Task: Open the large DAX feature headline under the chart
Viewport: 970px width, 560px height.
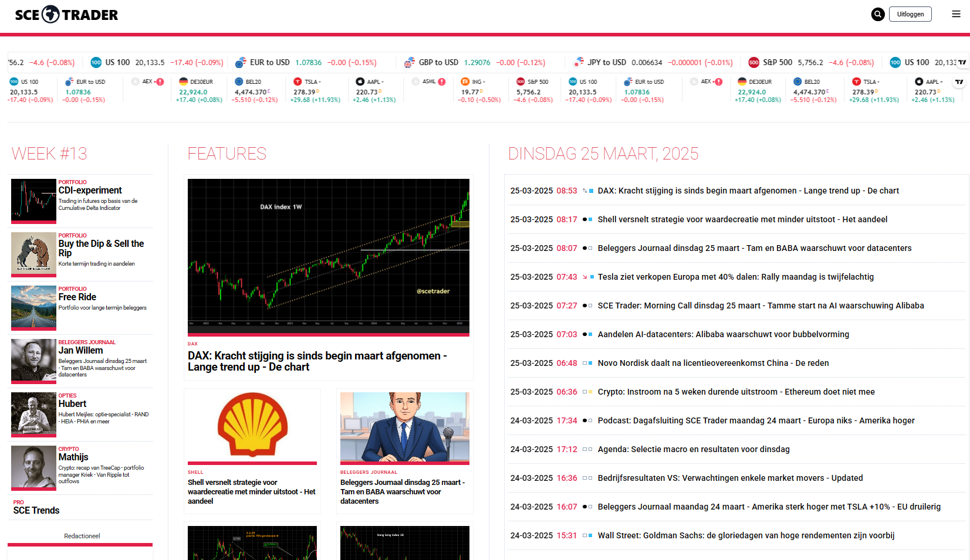Action: pos(317,361)
